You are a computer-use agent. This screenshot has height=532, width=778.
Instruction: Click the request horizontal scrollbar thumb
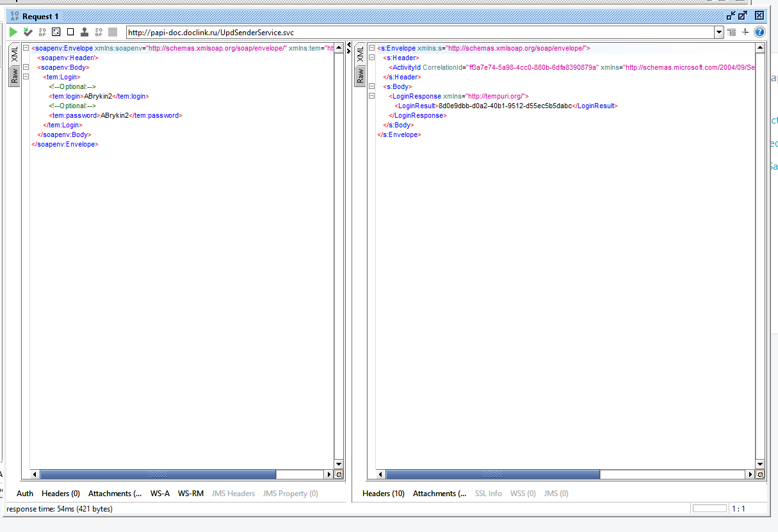[x=158, y=474]
